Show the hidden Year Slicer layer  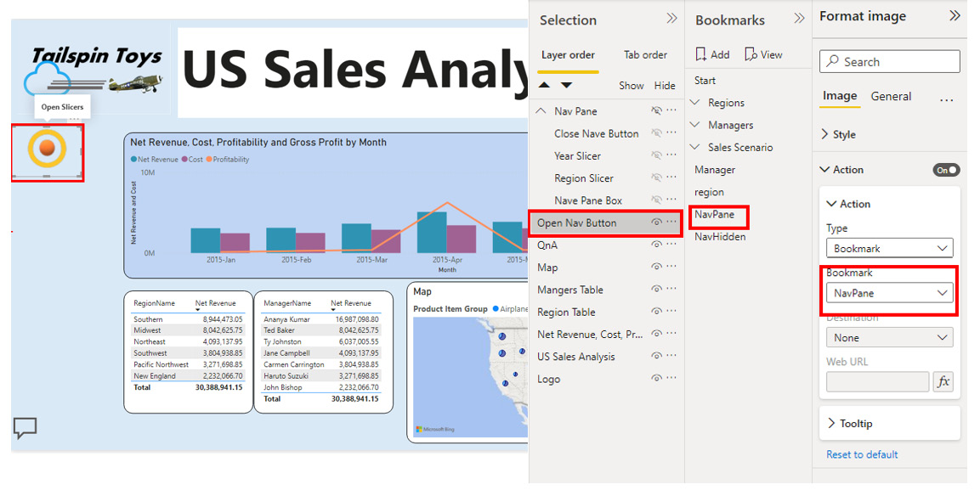coord(656,156)
